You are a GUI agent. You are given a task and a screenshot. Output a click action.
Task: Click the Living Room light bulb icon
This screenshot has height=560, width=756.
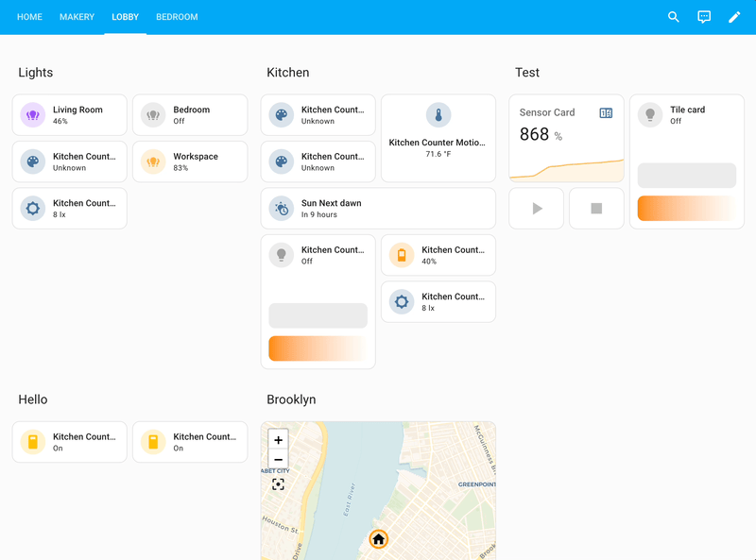tap(31, 114)
